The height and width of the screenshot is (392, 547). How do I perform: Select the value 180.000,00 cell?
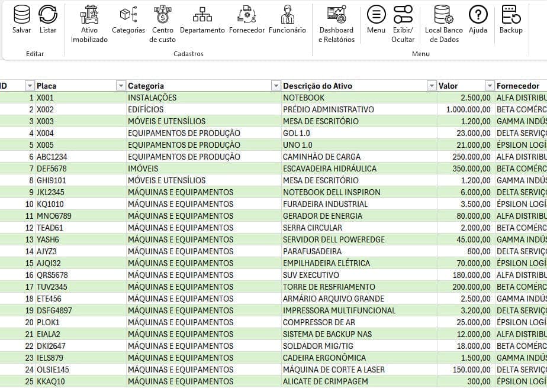click(466, 276)
